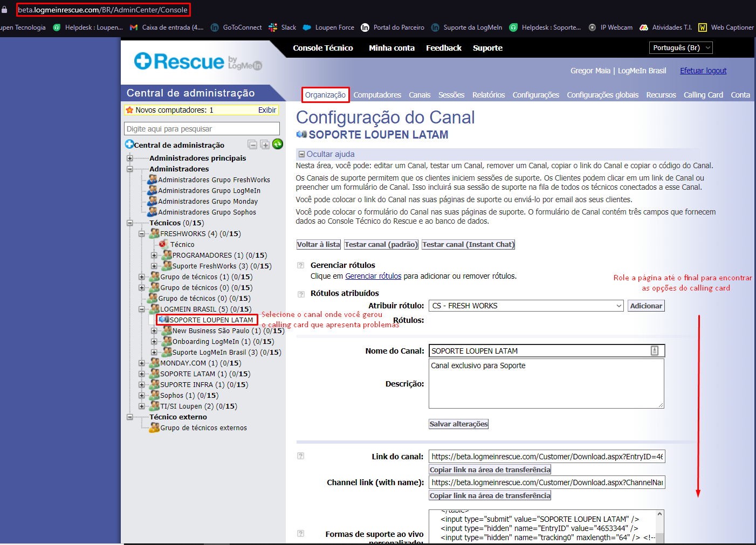The width and height of the screenshot is (756, 545).
Task: Click the Testar canal (padrão) button
Action: (x=381, y=244)
